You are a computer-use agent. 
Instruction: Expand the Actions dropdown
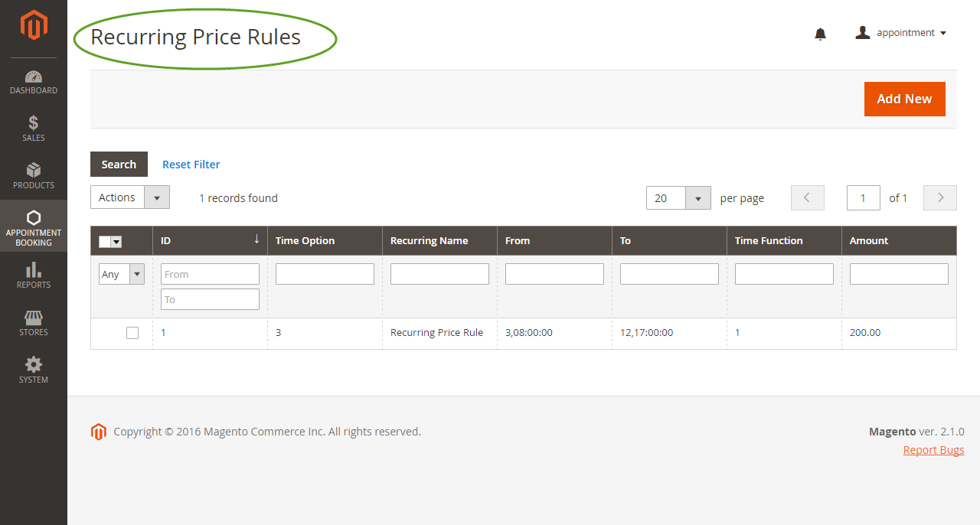point(130,197)
